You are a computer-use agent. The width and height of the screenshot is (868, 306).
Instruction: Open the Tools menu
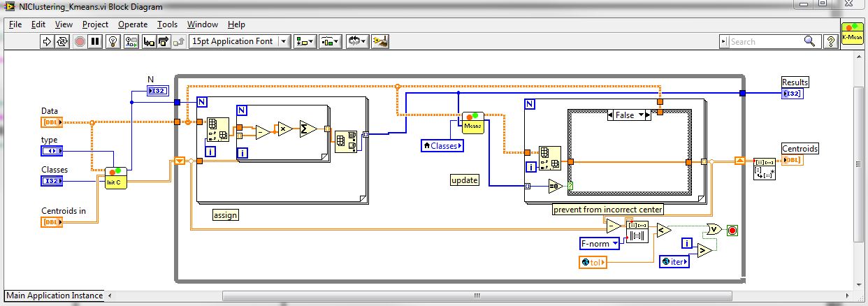(167, 24)
